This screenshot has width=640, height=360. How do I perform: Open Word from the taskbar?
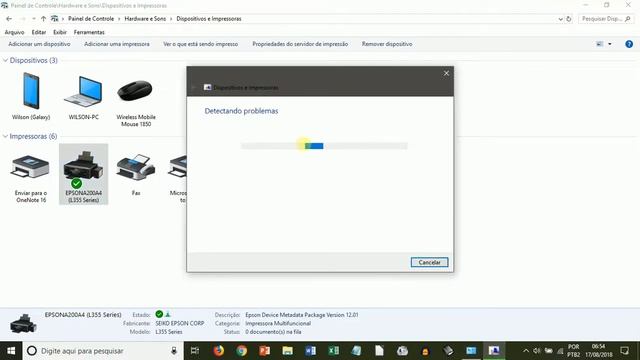310,351
